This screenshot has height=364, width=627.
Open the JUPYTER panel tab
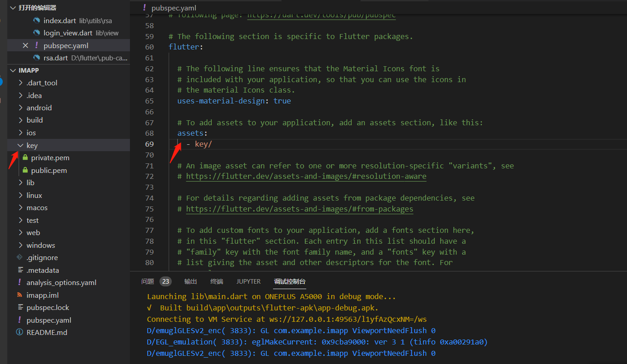coord(248,281)
